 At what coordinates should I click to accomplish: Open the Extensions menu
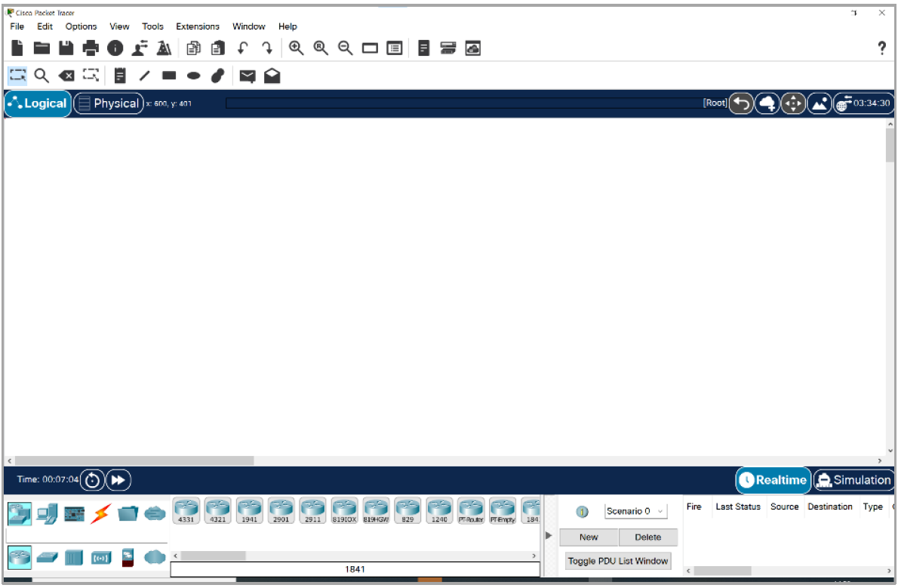click(x=198, y=26)
